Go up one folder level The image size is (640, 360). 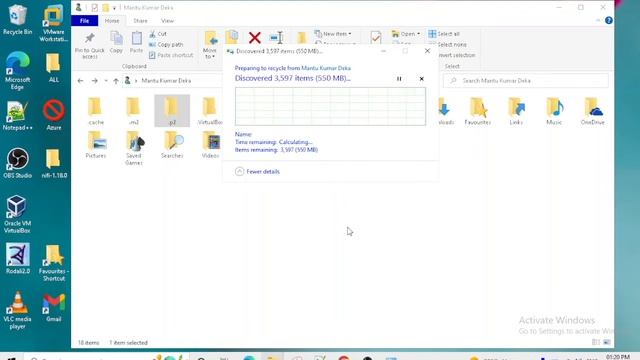click(116, 81)
